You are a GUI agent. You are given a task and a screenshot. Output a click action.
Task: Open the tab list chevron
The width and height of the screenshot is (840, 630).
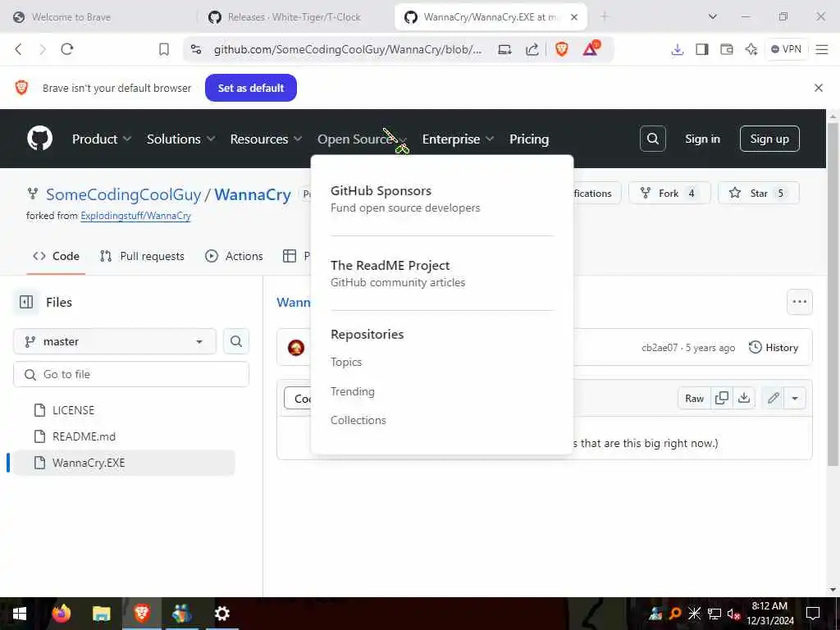coord(713,16)
